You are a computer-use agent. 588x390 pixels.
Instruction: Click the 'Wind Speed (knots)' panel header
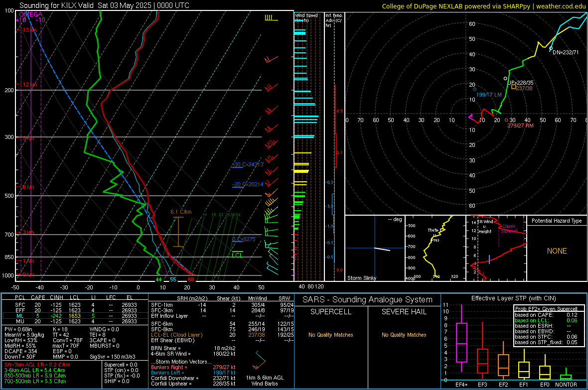[307, 17]
